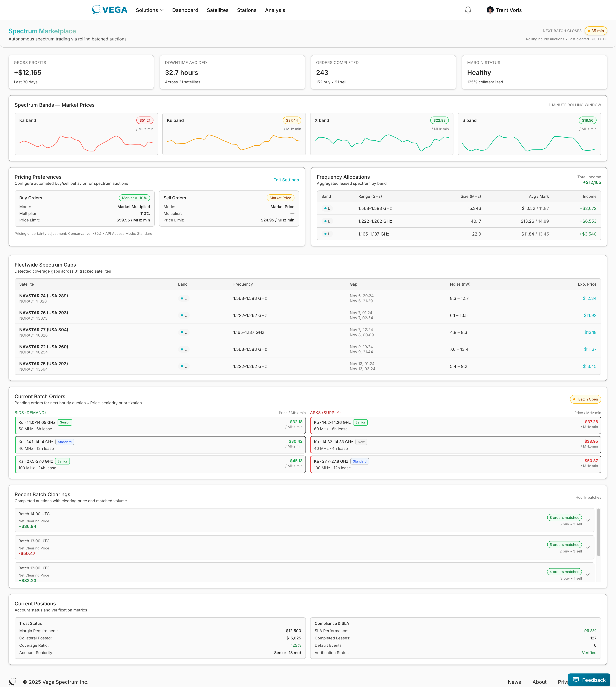Click the Vega logo in the header

109,10
